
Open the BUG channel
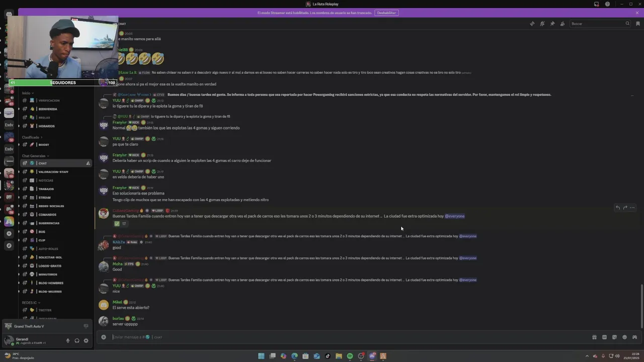tap(55, 232)
